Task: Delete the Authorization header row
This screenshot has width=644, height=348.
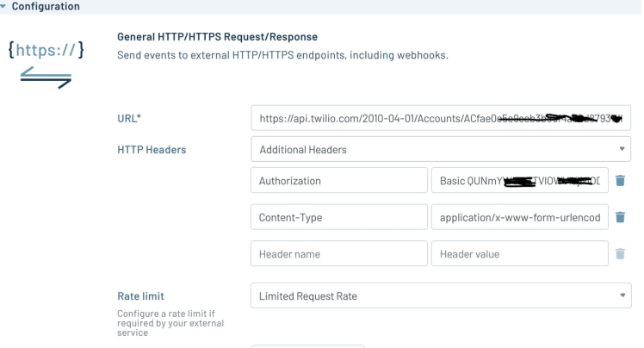Action: 620,181
